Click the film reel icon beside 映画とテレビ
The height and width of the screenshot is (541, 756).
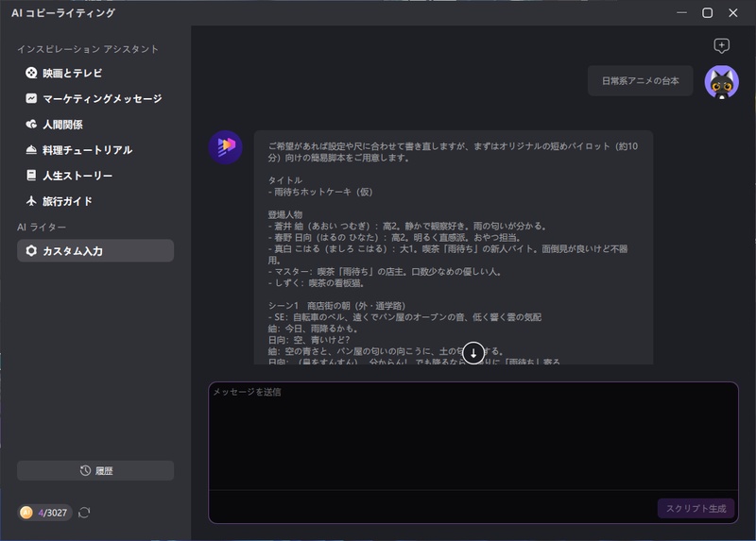point(31,73)
